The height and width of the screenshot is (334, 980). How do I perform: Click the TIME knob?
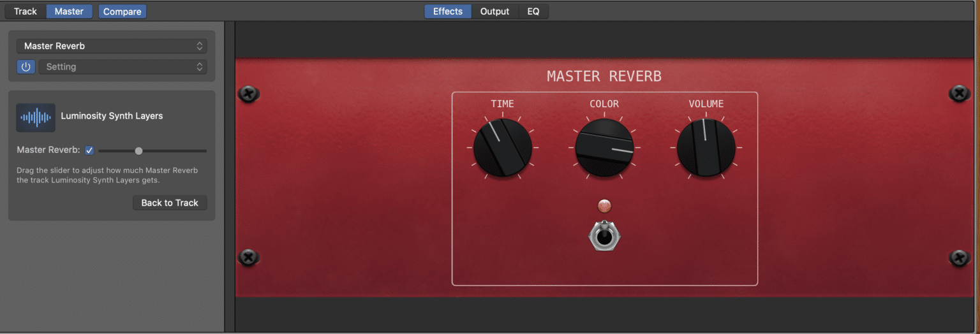(x=502, y=147)
